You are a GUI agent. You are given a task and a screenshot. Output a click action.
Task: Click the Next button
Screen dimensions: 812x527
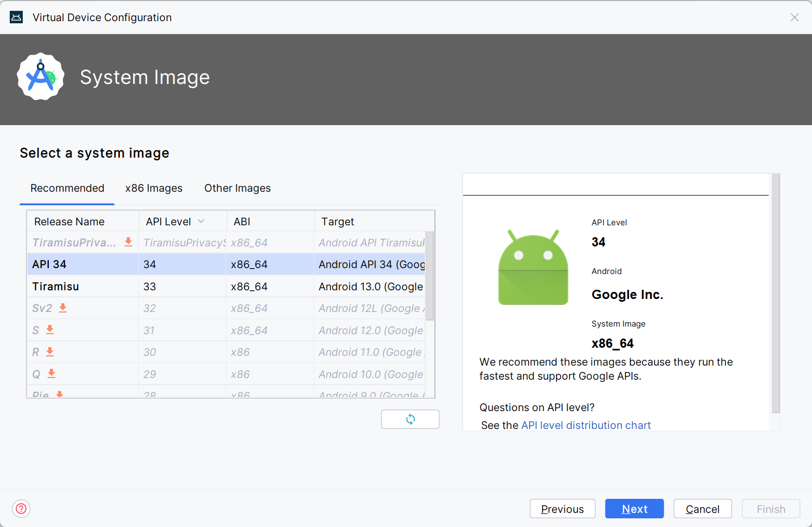click(x=634, y=509)
